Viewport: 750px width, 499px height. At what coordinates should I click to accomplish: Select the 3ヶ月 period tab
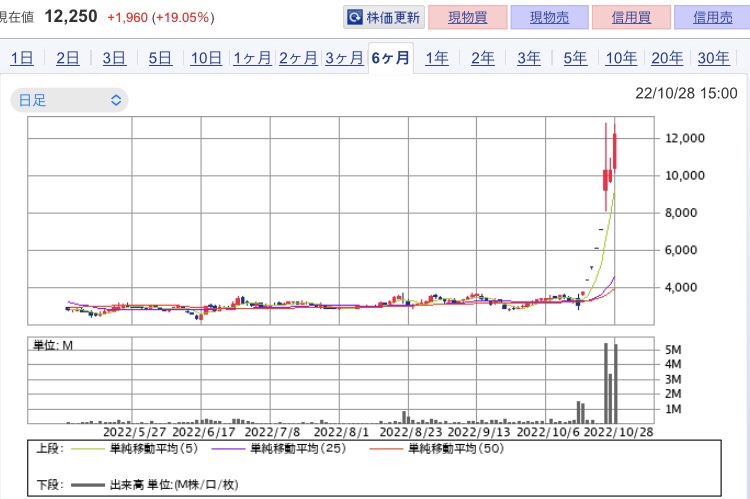pyautogui.click(x=344, y=58)
